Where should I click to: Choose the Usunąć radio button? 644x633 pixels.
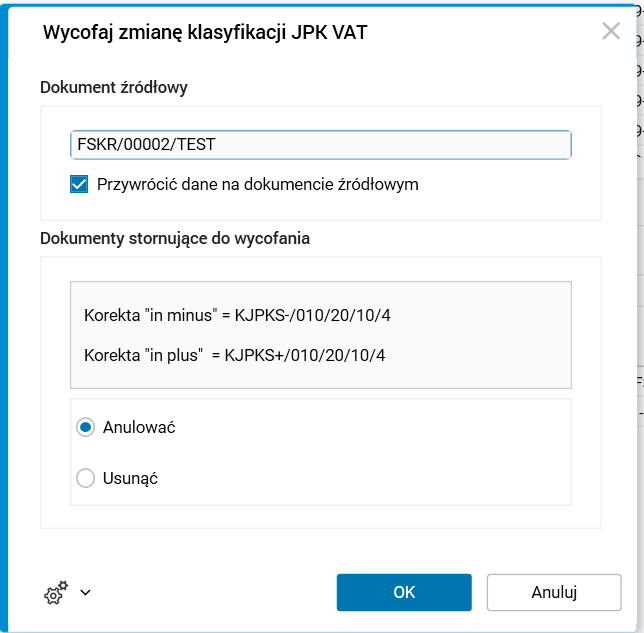(86, 478)
